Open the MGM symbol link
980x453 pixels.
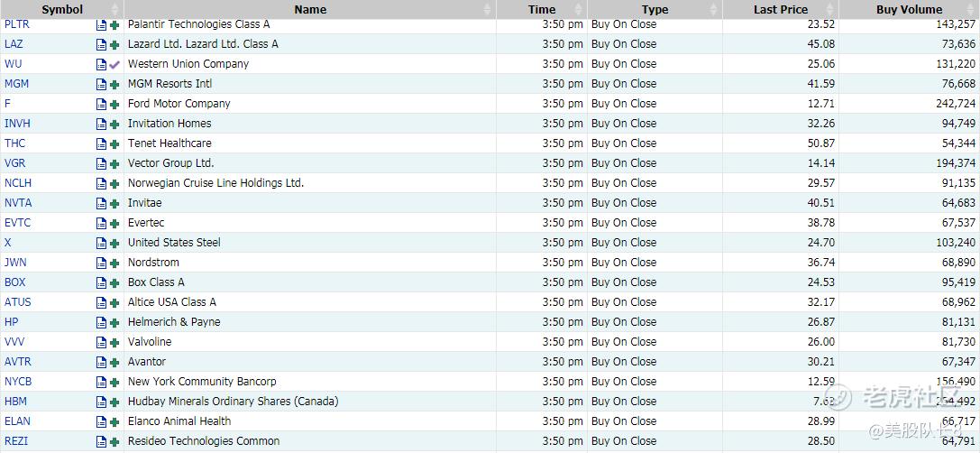click(16, 84)
